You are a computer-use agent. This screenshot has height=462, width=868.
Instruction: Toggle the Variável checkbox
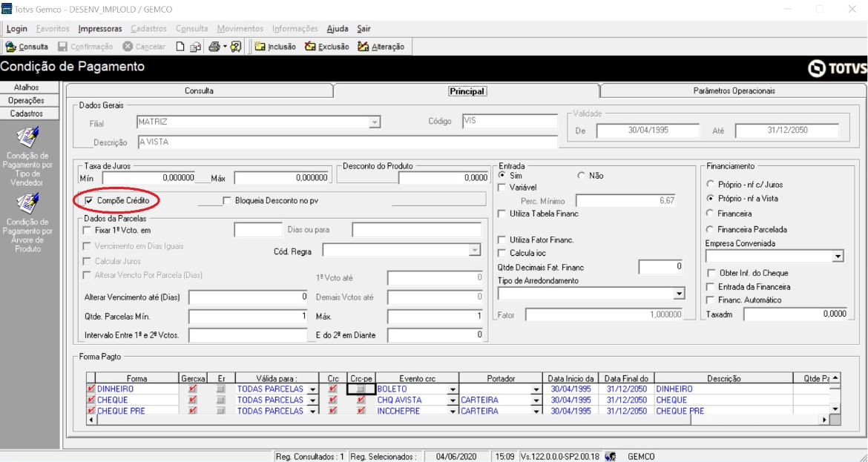[502, 188]
